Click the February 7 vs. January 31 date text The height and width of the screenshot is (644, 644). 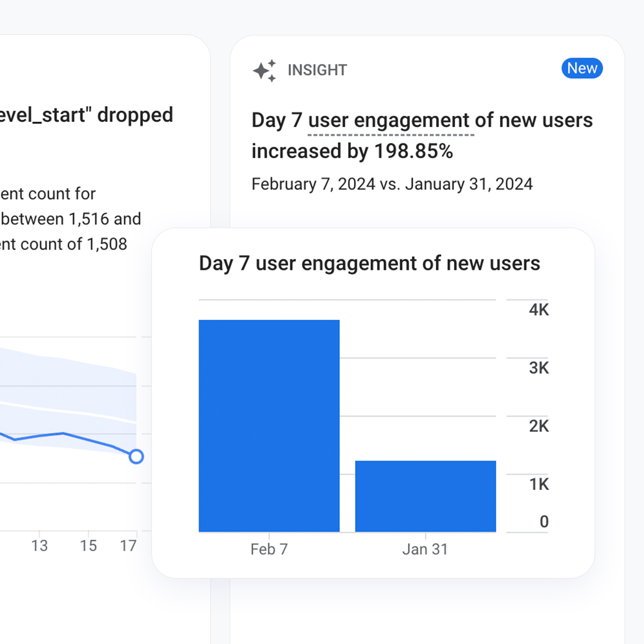[x=392, y=184]
